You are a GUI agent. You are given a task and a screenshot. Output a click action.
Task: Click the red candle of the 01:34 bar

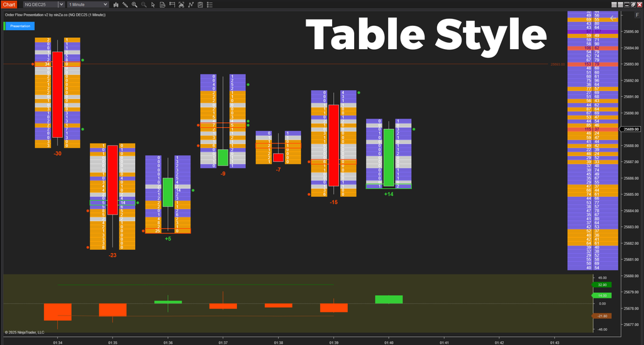[x=57, y=94]
